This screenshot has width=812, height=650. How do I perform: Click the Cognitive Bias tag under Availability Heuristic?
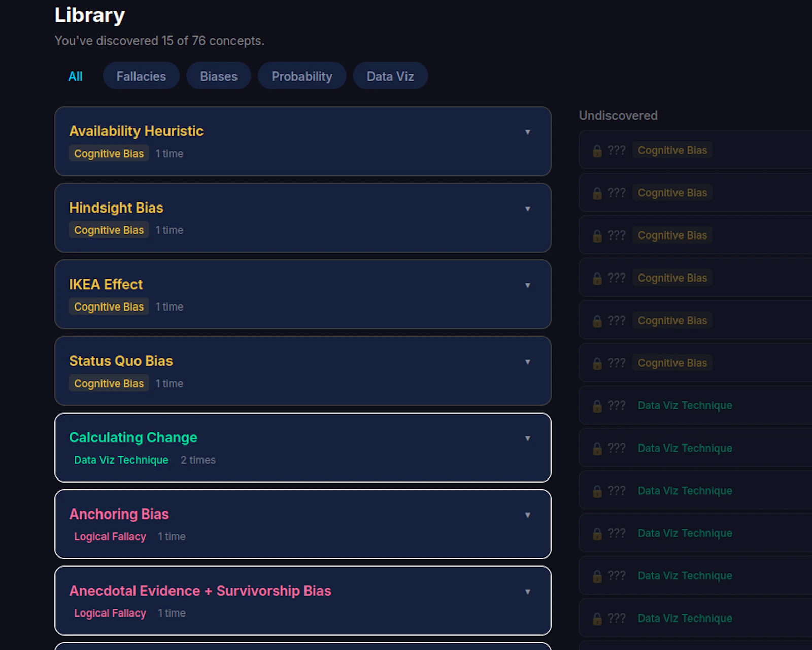coord(109,154)
